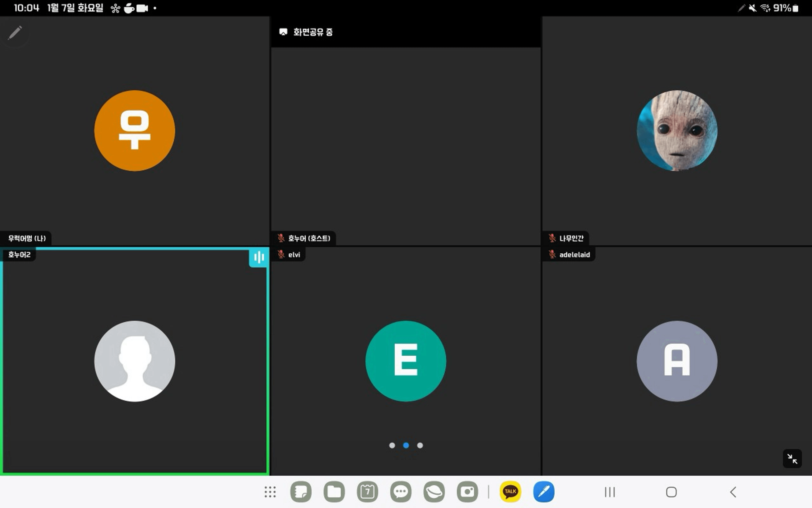Tap the pencil annotation icon
Screen dimensions: 812x508
15,33
